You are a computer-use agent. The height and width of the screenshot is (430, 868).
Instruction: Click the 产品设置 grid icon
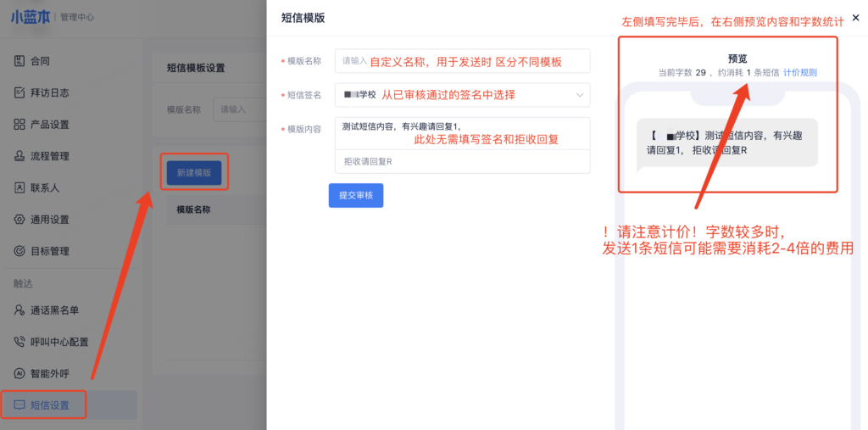(19, 125)
